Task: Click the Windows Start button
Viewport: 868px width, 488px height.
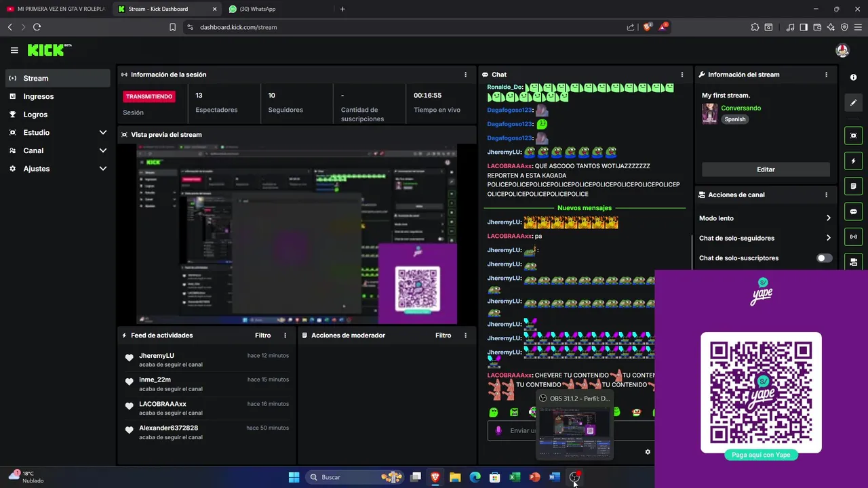Action: click(x=294, y=477)
